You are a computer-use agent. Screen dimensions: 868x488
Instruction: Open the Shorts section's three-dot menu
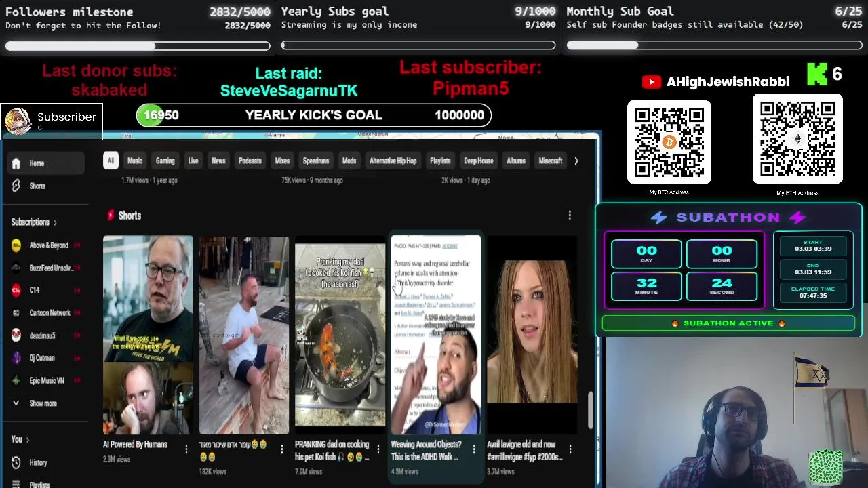[570, 215]
